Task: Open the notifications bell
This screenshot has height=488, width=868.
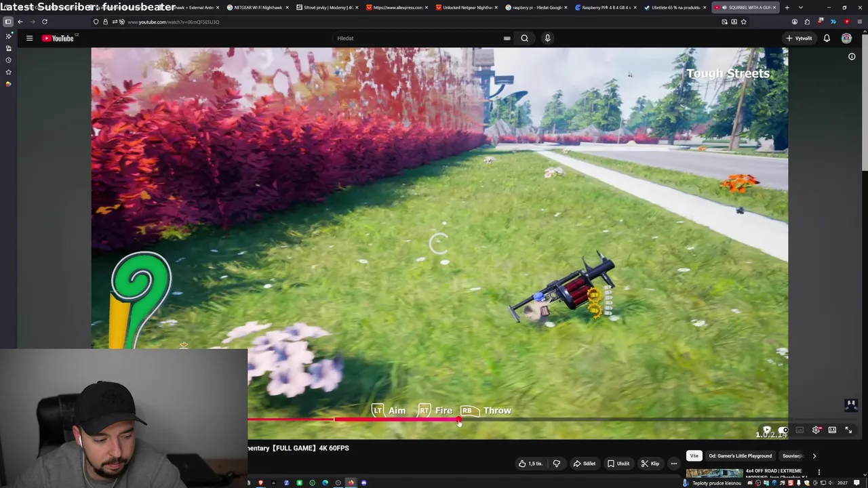Action: [x=827, y=38]
